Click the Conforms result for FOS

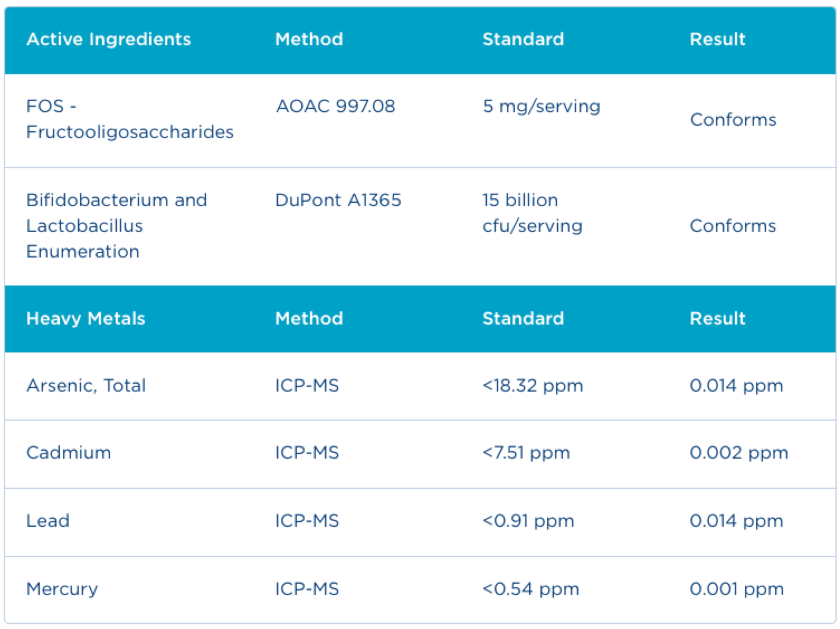coord(733,120)
